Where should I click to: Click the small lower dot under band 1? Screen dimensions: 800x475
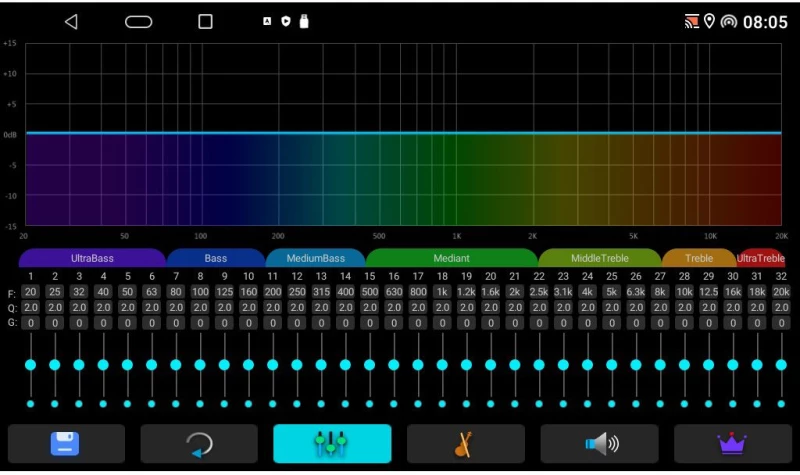click(31, 404)
